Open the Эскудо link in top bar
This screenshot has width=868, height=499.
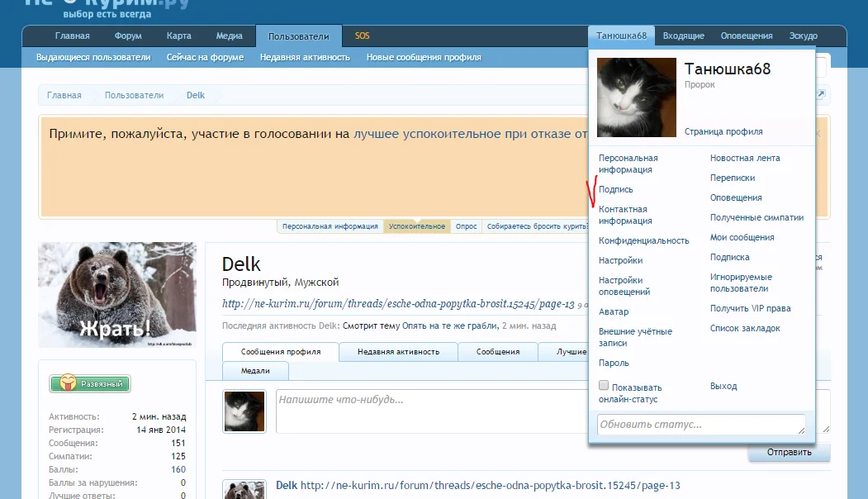coord(804,36)
